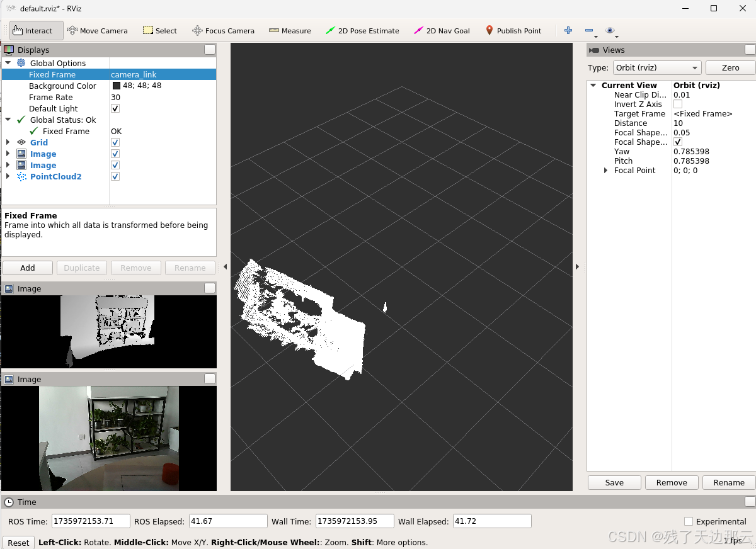Click the blue plus add-tool icon

pyautogui.click(x=568, y=30)
